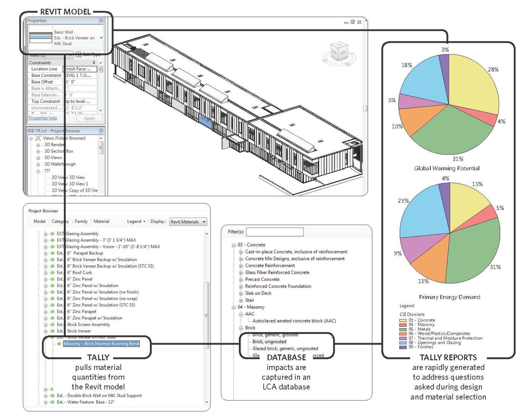Select Ext. 6" Brick Veneer Backup w/ Insulation (STC 53)
Screen dimensions: 532x412
tap(105, 266)
